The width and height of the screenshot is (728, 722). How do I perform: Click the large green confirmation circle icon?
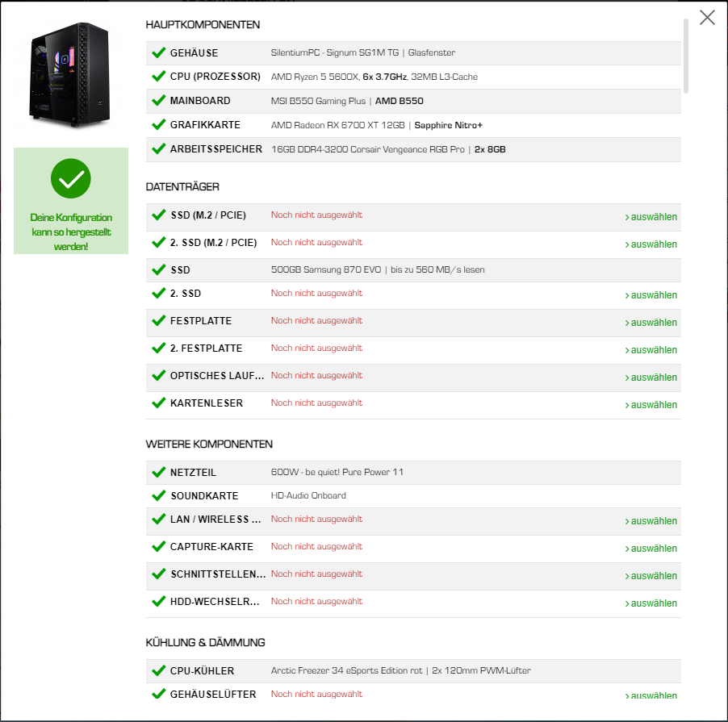point(70,178)
